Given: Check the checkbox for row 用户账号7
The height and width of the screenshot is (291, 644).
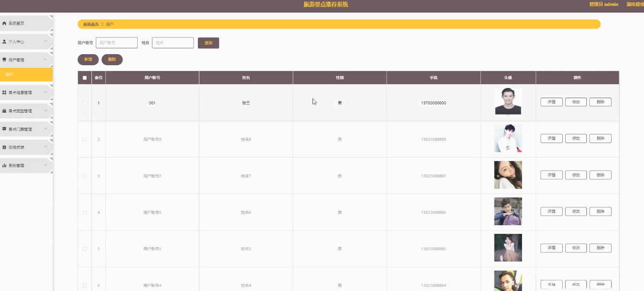Looking at the screenshot, I should coord(85,176).
